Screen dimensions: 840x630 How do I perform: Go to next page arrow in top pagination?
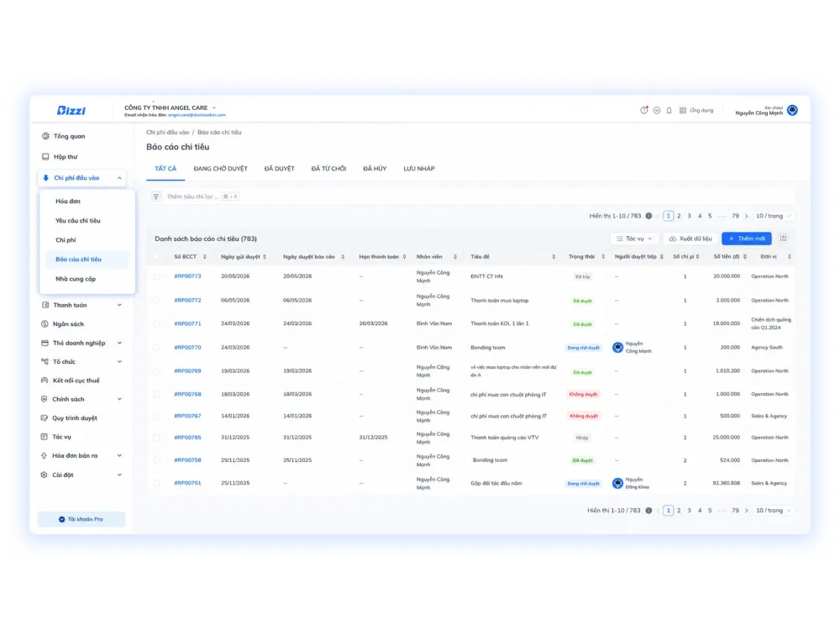pos(746,216)
